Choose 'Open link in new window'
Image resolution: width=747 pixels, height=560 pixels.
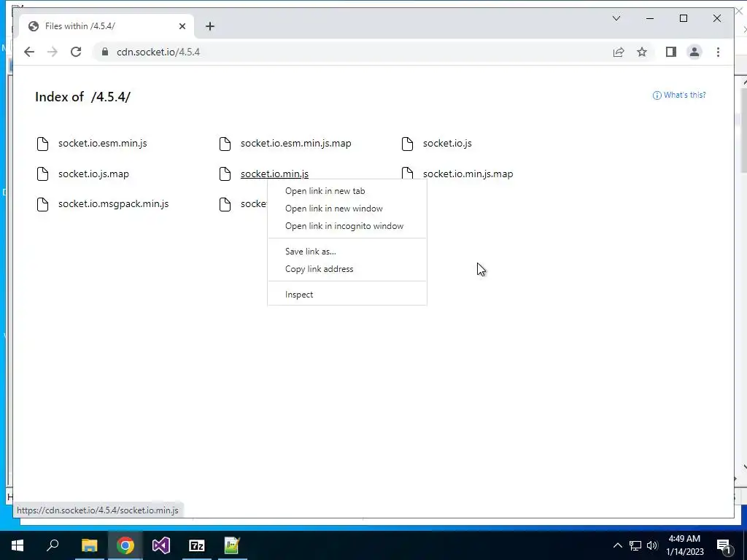tap(347, 209)
